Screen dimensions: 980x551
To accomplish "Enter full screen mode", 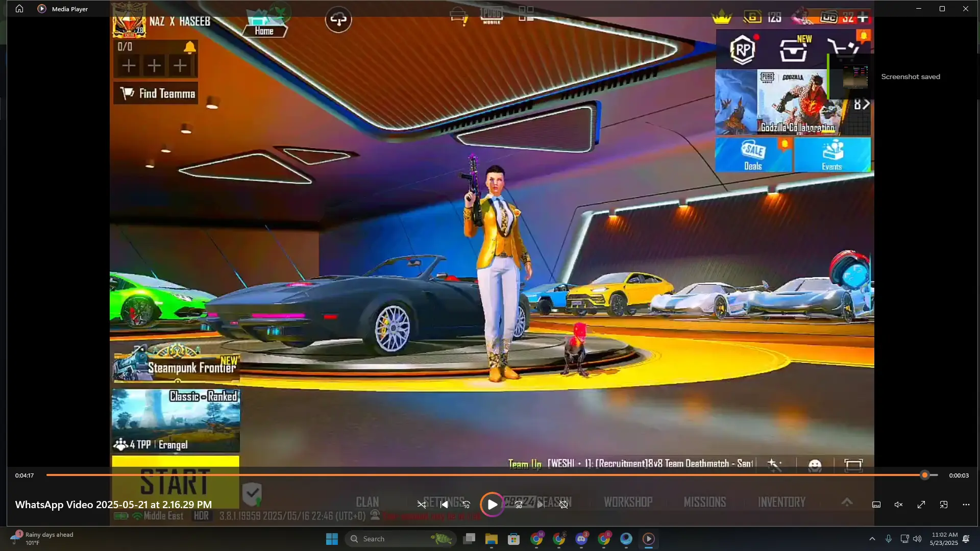I will (921, 505).
